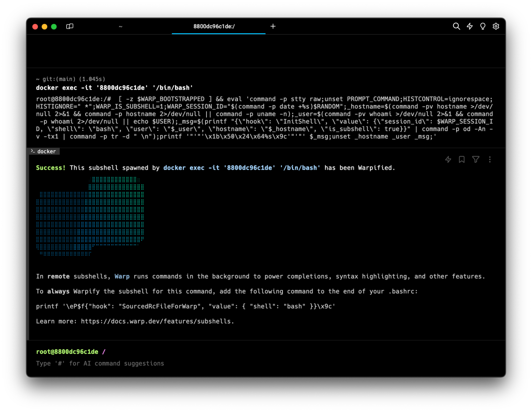Image resolution: width=532 pixels, height=412 pixels.
Task: Bookmark the docker command block
Action: pyautogui.click(x=462, y=159)
